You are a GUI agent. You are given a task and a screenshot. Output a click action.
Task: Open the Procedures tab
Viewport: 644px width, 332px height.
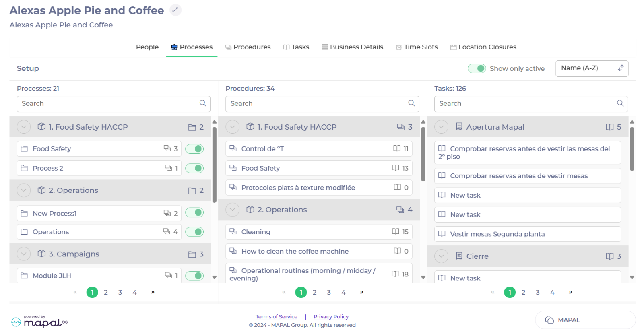(248, 47)
